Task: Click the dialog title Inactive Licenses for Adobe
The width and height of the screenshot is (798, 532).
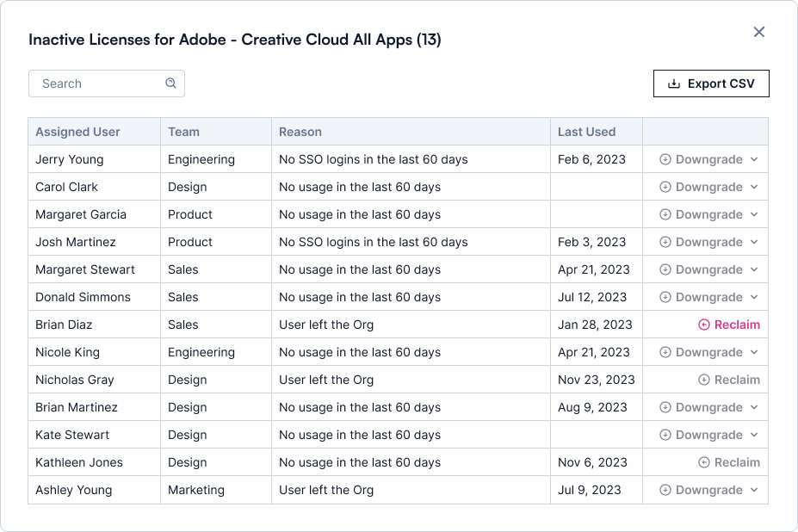Action: click(235, 40)
